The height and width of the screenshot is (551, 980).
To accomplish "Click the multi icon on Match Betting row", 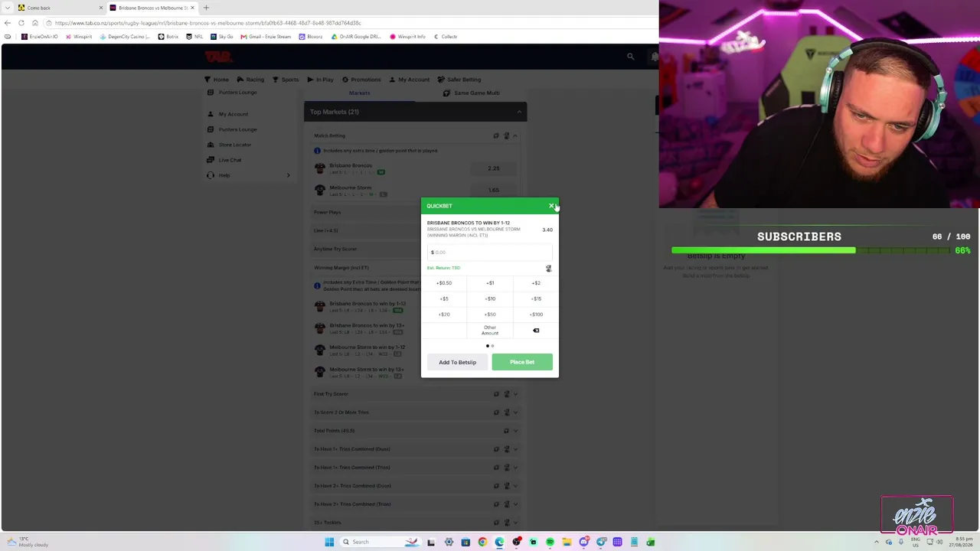I will tap(496, 136).
